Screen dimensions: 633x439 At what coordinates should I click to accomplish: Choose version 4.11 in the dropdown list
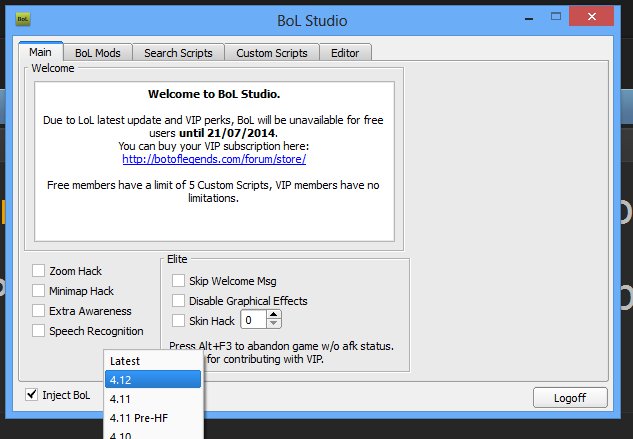(x=153, y=399)
